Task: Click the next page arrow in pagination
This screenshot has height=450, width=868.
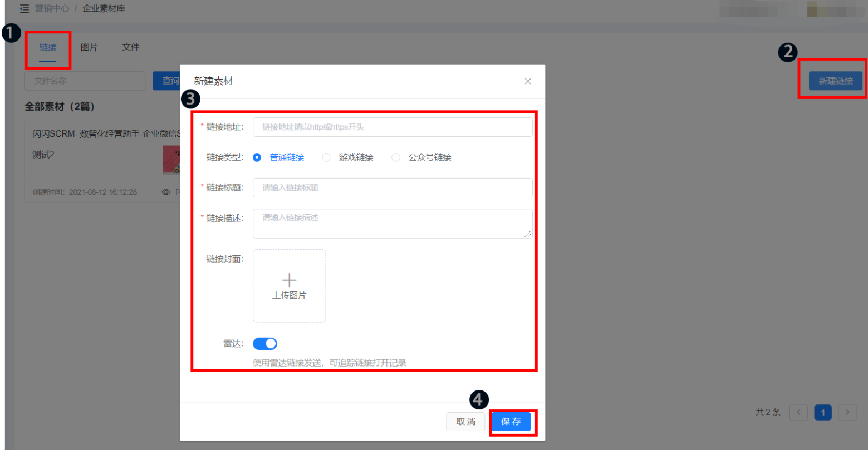Action: click(847, 412)
